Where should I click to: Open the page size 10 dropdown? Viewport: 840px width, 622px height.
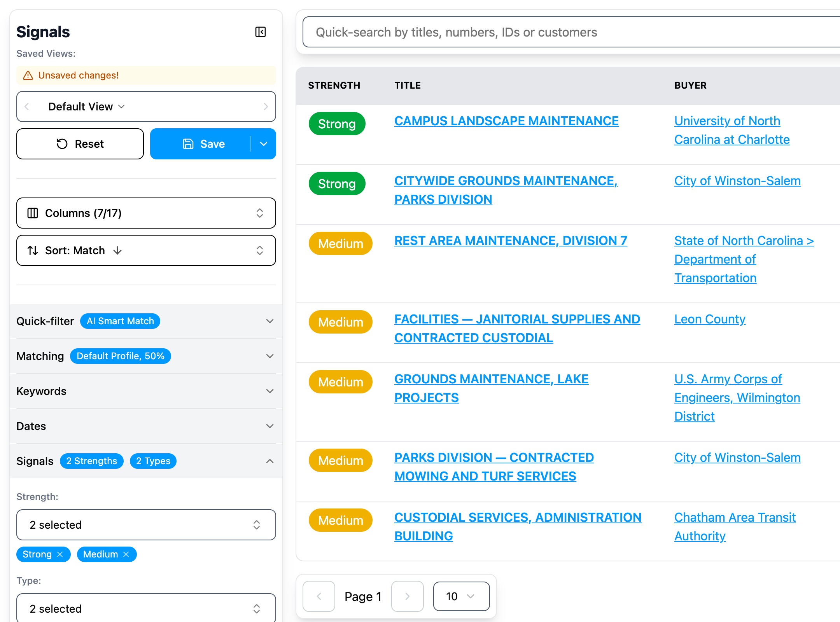(x=461, y=596)
